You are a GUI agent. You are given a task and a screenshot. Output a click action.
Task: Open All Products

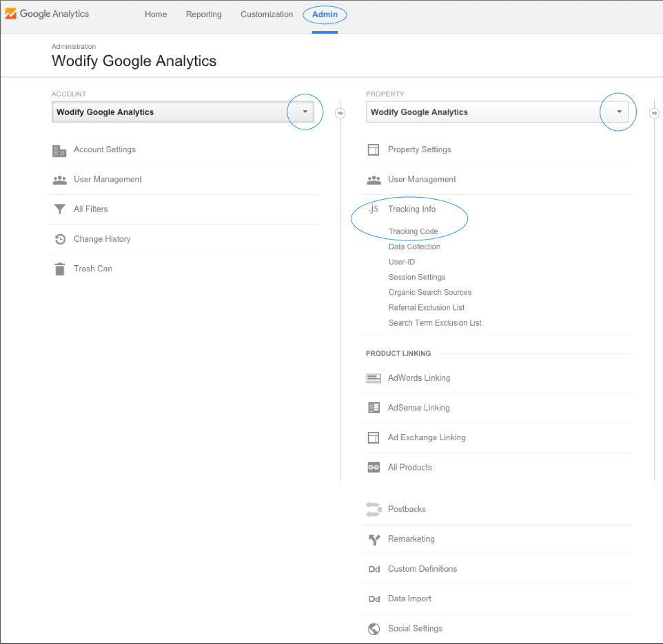(410, 468)
